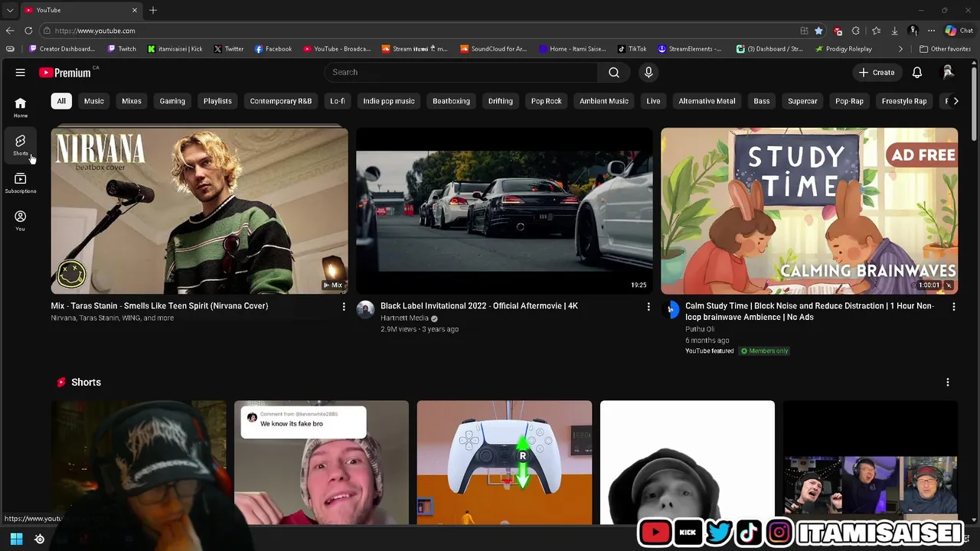Open the PS5 controller Short
980x551 pixels.
click(505, 463)
